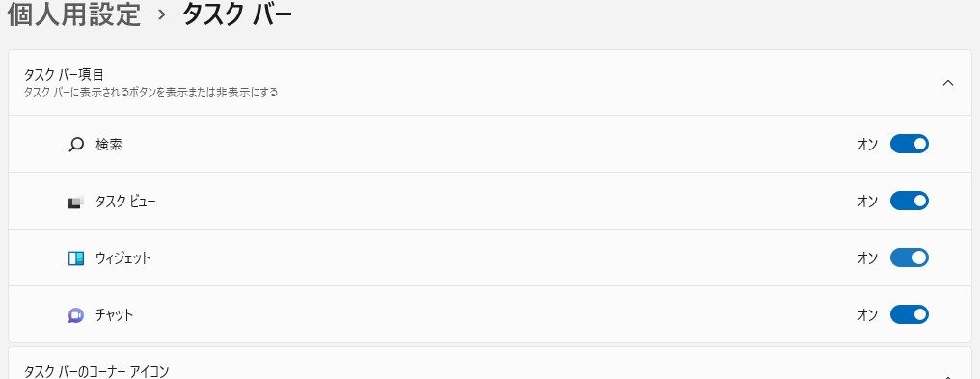
Task: Click the blue ウィジェット panel icon
Action: tap(75, 258)
